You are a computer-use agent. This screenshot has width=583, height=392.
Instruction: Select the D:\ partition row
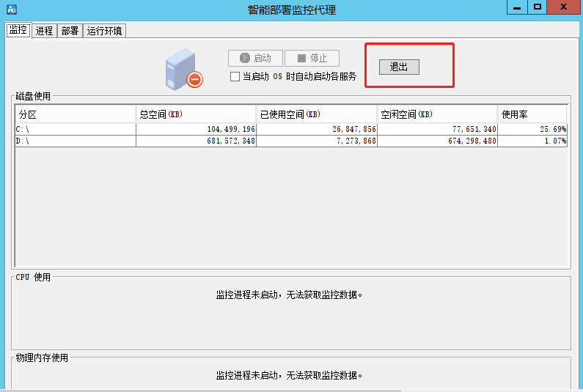[291, 141]
